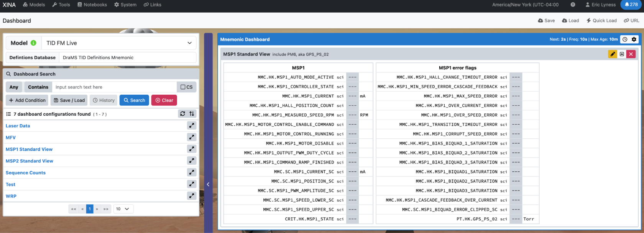The width and height of the screenshot is (644, 233).
Task: Open the MSP2 Standard View link
Action: [x=30, y=161]
